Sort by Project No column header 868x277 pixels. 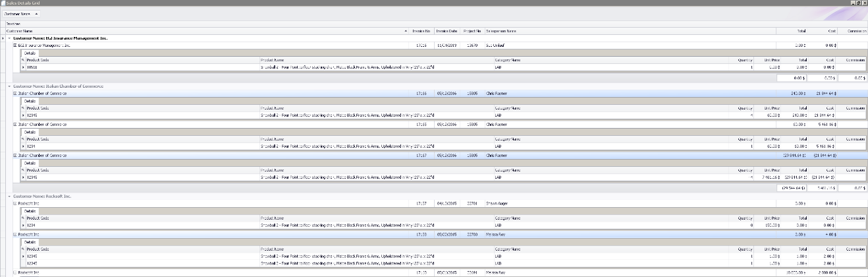coord(472,31)
